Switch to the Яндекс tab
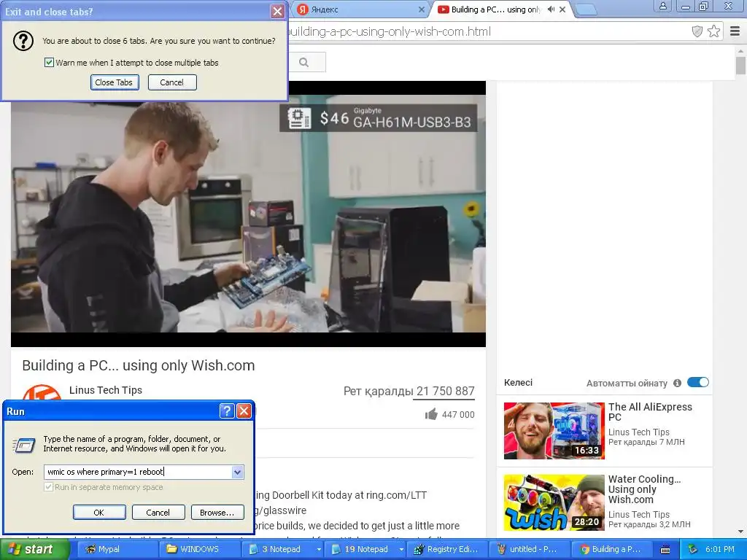747x560 pixels. (x=360, y=9)
